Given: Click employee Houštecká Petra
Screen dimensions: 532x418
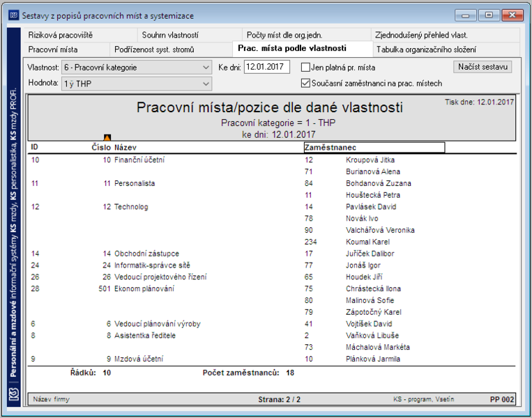Looking at the screenshot, I should point(373,195).
